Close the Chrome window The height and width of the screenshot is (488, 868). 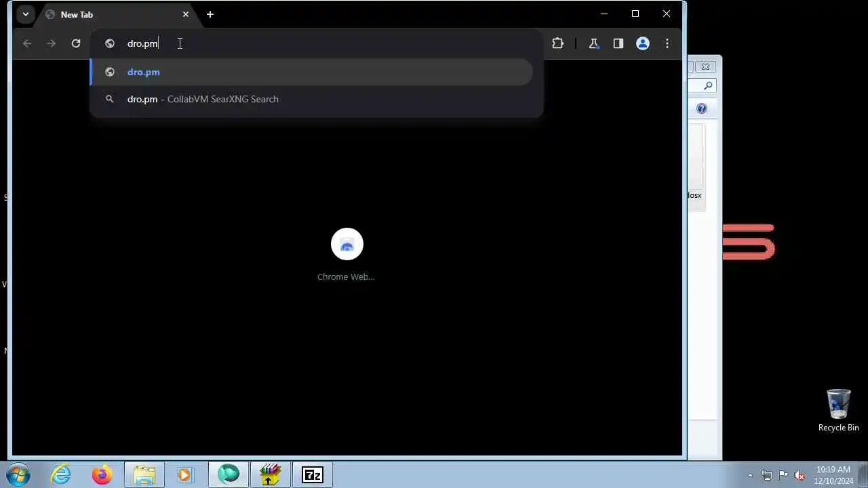667,14
